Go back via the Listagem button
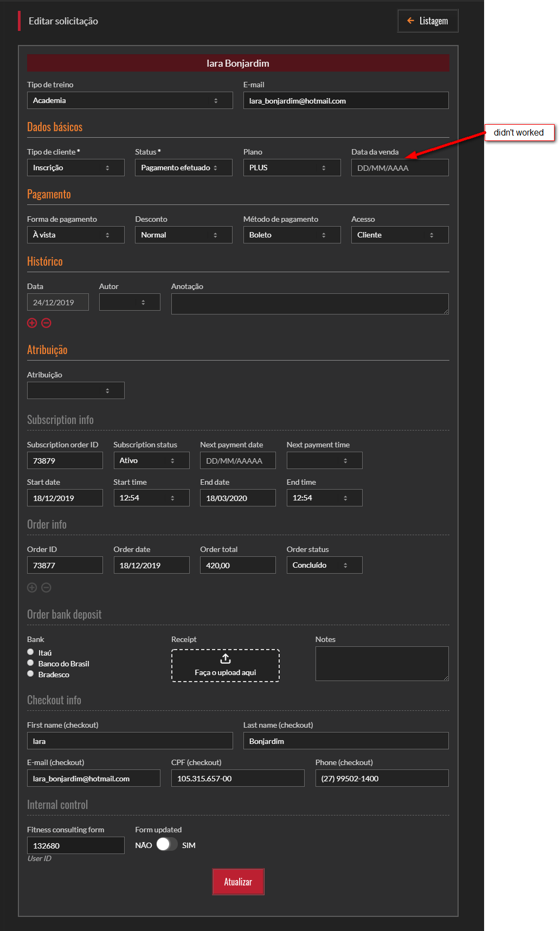 click(428, 21)
